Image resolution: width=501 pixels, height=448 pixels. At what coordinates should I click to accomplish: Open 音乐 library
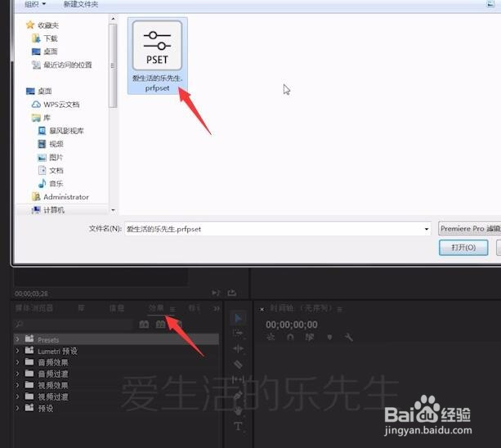[51, 183]
